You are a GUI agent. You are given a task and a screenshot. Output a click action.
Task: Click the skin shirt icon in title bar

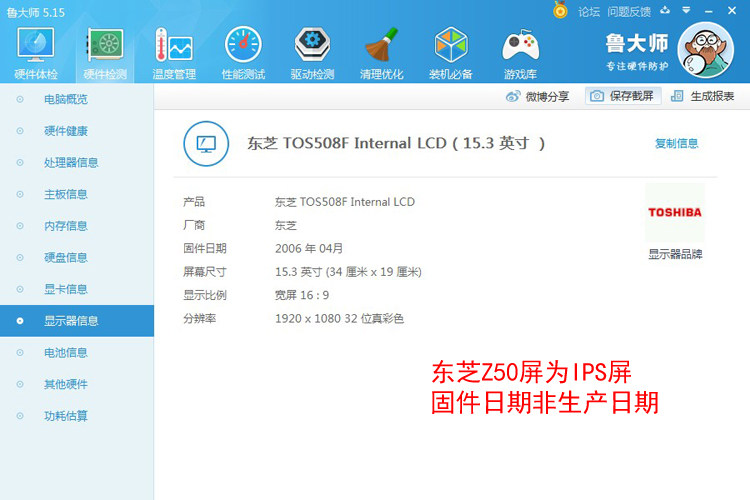point(665,10)
